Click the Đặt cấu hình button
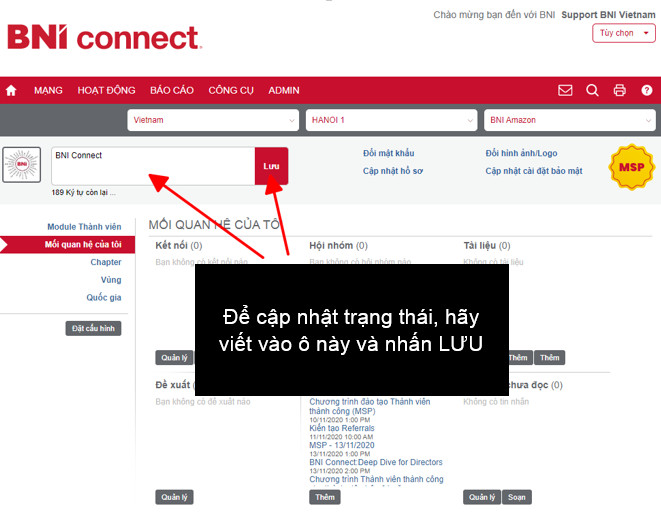The height and width of the screenshot is (516, 661). [93, 328]
